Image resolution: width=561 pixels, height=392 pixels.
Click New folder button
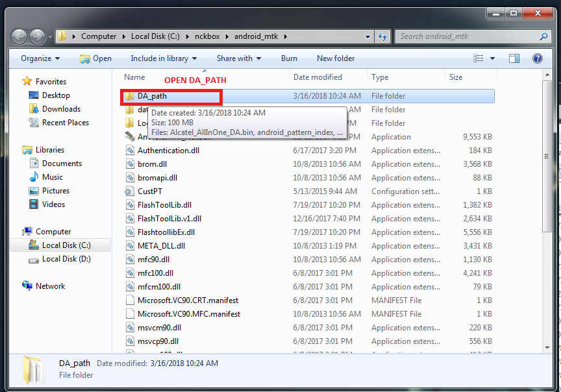[336, 58]
